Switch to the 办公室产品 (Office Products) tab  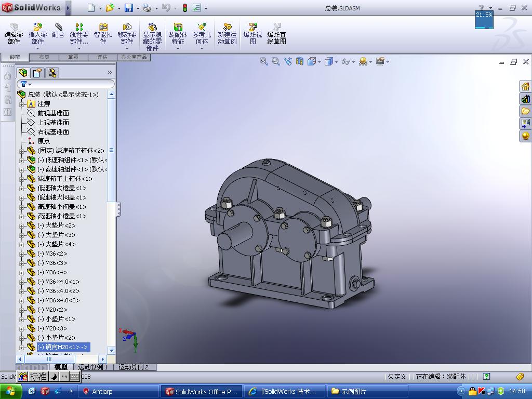pos(134,57)
